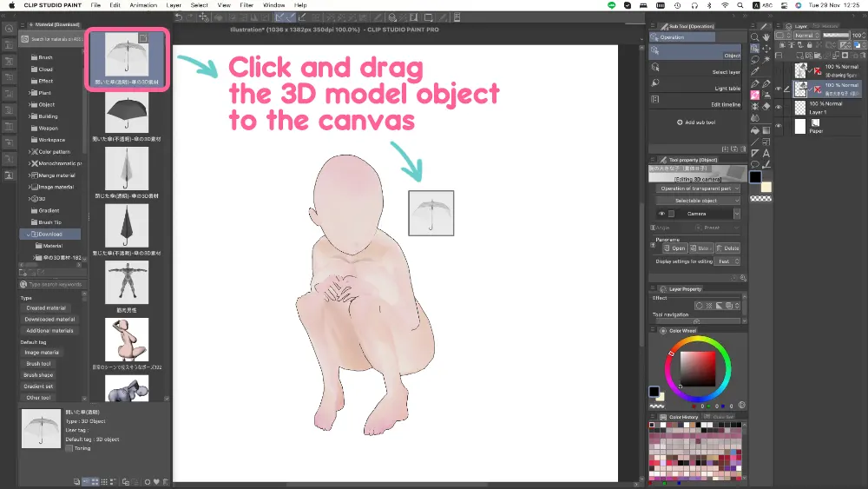Image resolution: width=868 pixels, height=489 pixels.
Task: Click the delete sub tool trash icon
Action: [x=743, y=149]
